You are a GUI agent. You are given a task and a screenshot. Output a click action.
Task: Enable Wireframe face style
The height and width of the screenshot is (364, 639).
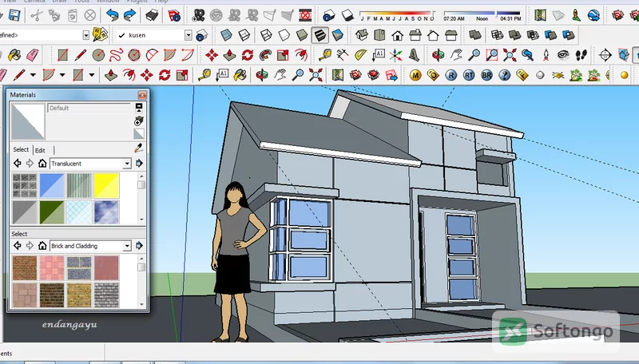point(266,35)
